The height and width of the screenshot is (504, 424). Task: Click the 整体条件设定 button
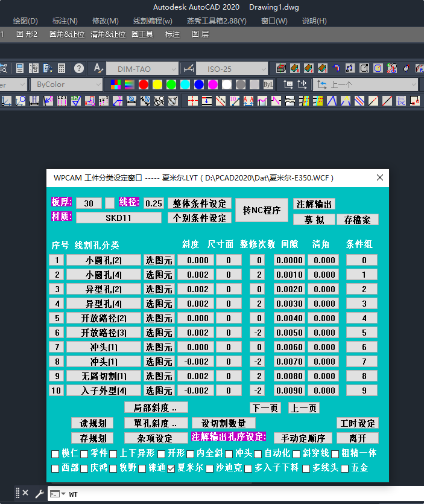point(200,203)
